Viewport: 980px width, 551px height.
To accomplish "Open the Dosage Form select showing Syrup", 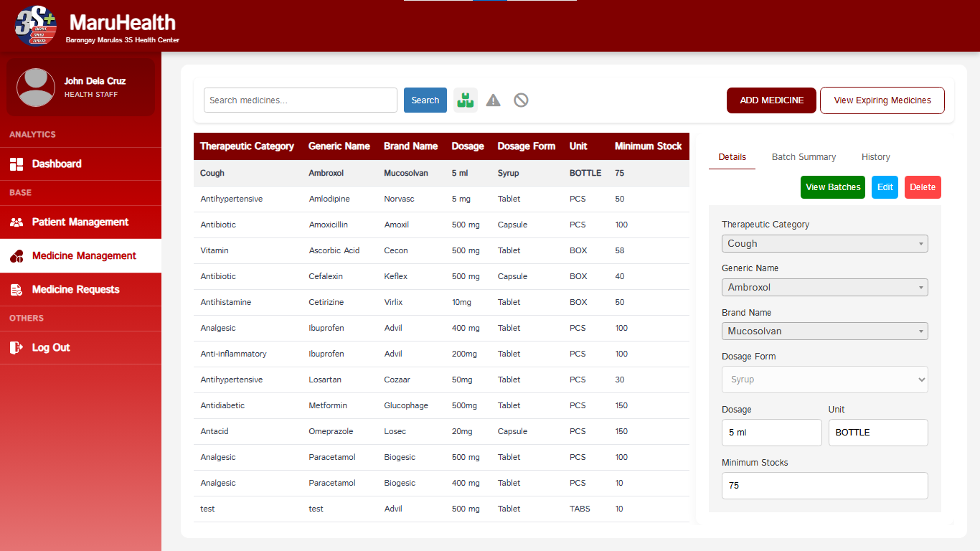I will click(824, 380).
